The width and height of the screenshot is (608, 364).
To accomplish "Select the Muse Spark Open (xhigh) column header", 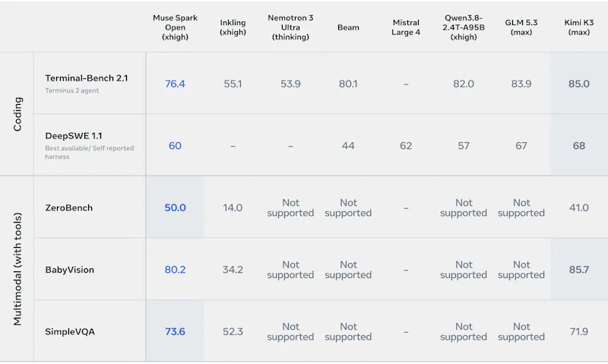I will tap(175, 27).
